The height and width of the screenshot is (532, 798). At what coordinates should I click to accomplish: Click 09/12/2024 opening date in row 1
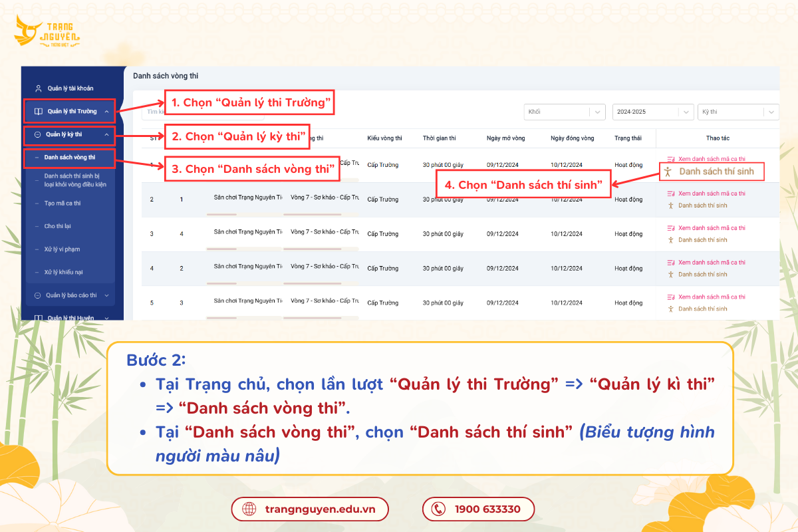(x=503, y=165)
